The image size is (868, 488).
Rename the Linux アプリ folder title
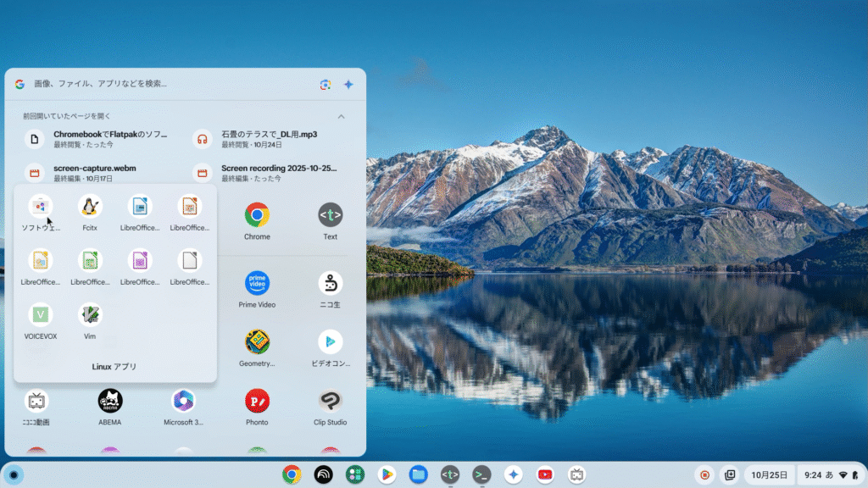pyautogui.click(x=114, y=367)
